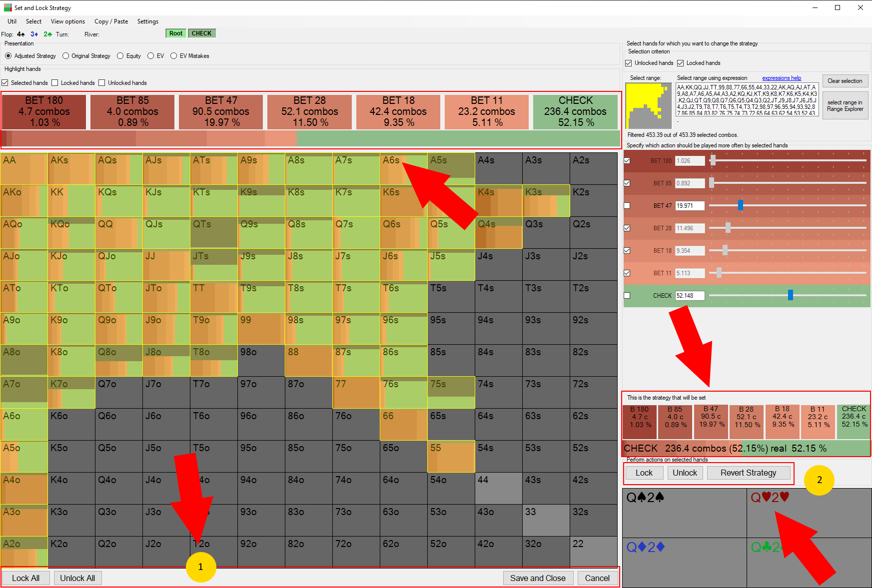Open expressions help link
This screenshot has height=588, width=872.
(x=782, y=78)
